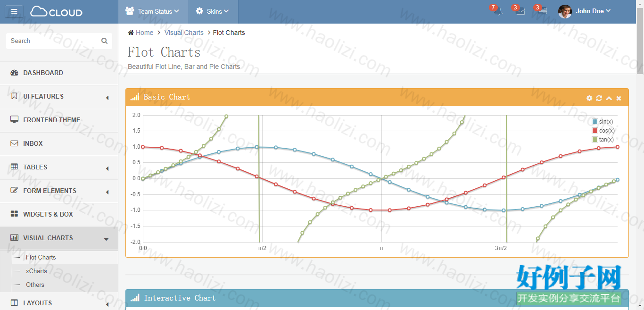Toggle the sidebar with hamburger button
Viewport: 644px width, 310px height.
pos(14,11)
